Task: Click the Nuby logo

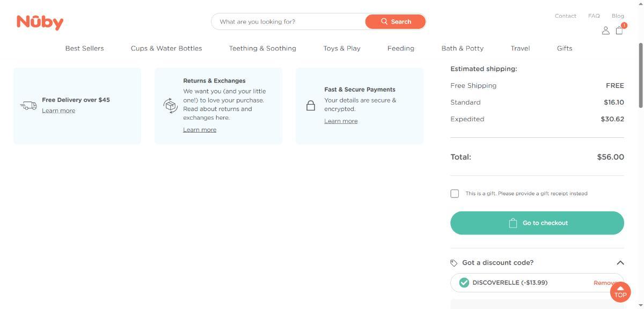Action: [40, 22]
